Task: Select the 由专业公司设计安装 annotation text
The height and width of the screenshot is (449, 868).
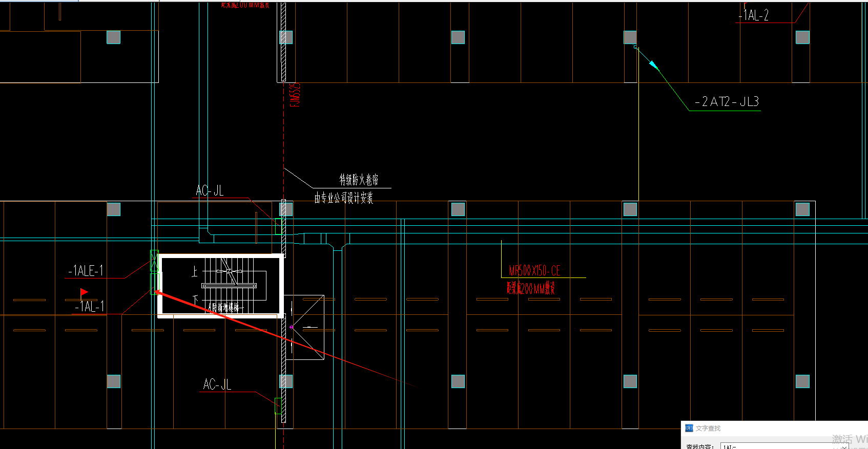Action: [x=344, y=198]
